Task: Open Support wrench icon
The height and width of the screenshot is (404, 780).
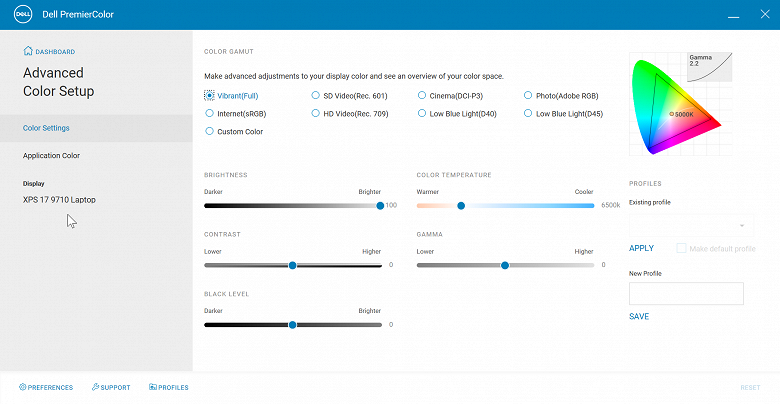Action: tap(95, 387)
